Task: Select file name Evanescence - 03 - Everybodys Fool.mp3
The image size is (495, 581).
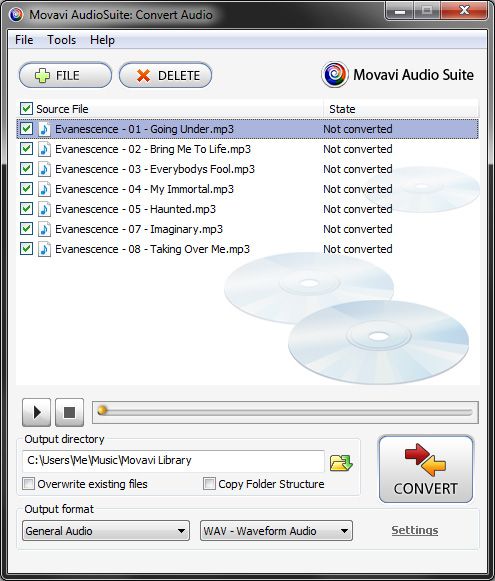Action: tap(155, 169)
